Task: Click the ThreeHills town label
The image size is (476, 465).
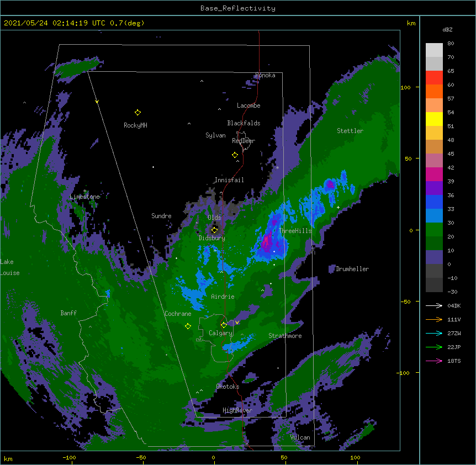Action: coord(295,231)
